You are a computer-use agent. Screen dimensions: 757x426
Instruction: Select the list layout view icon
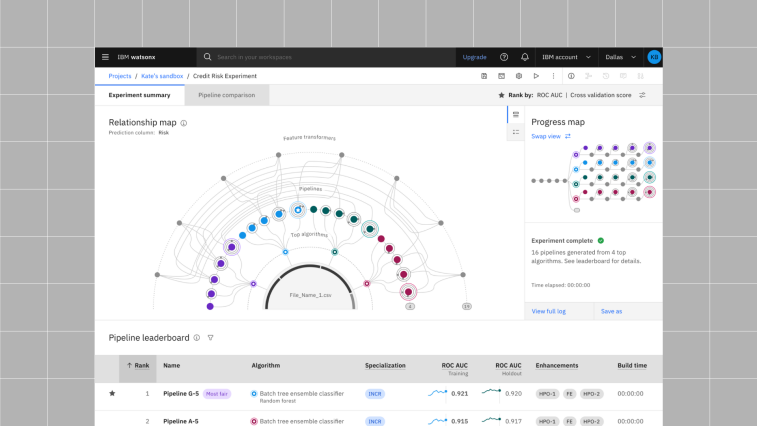(x=516, y=132)
